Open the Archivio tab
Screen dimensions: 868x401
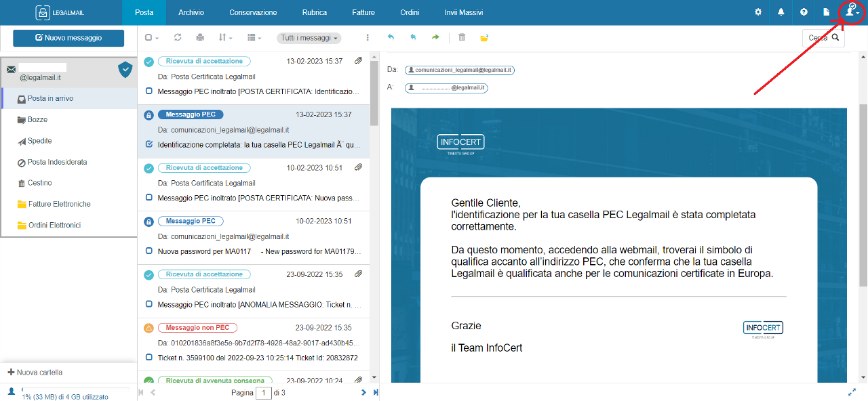(191, 12)
